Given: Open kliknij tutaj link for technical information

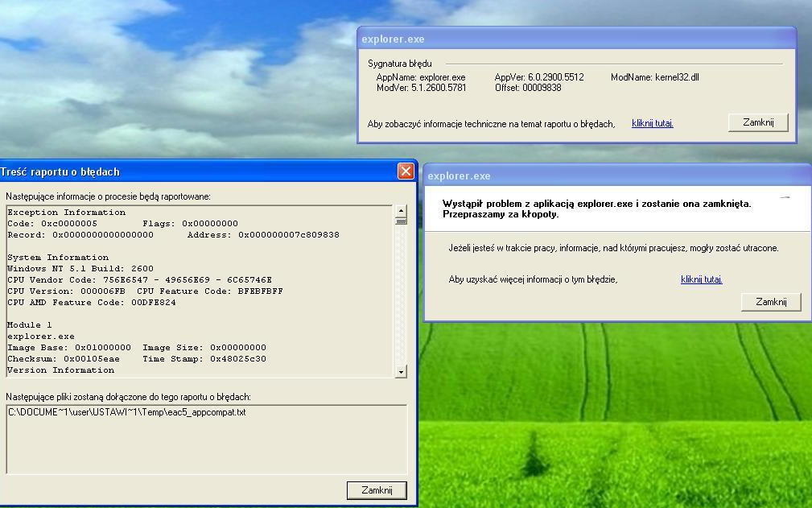Looking at the screenshot, I should [653, 123].
